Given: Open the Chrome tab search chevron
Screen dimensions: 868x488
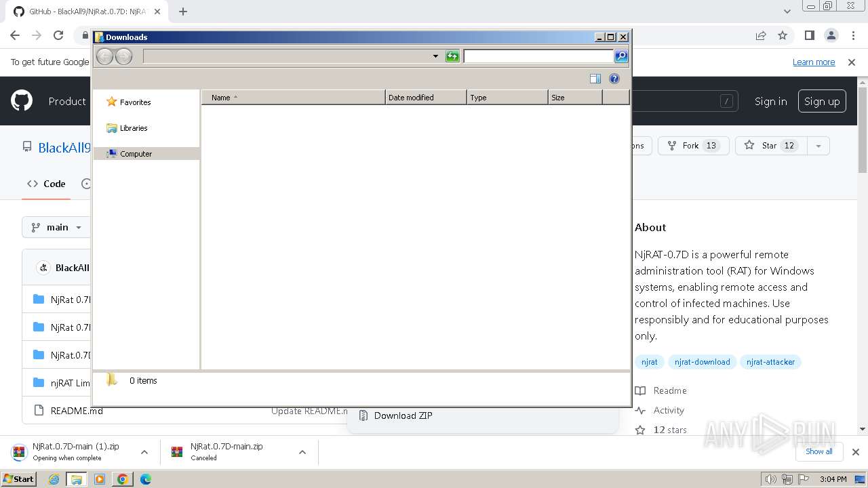Looking at the screenshot, I should (x=787, y=12).
